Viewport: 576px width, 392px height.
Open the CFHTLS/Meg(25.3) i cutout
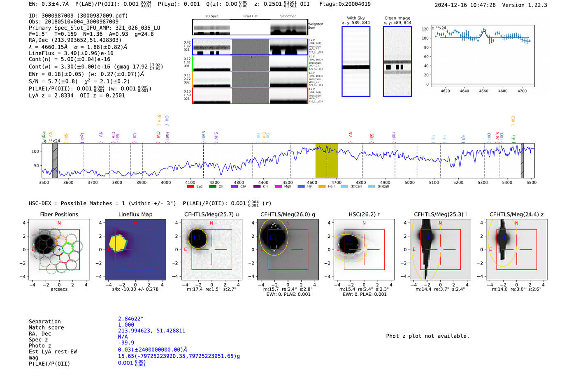tap(440, 249)
